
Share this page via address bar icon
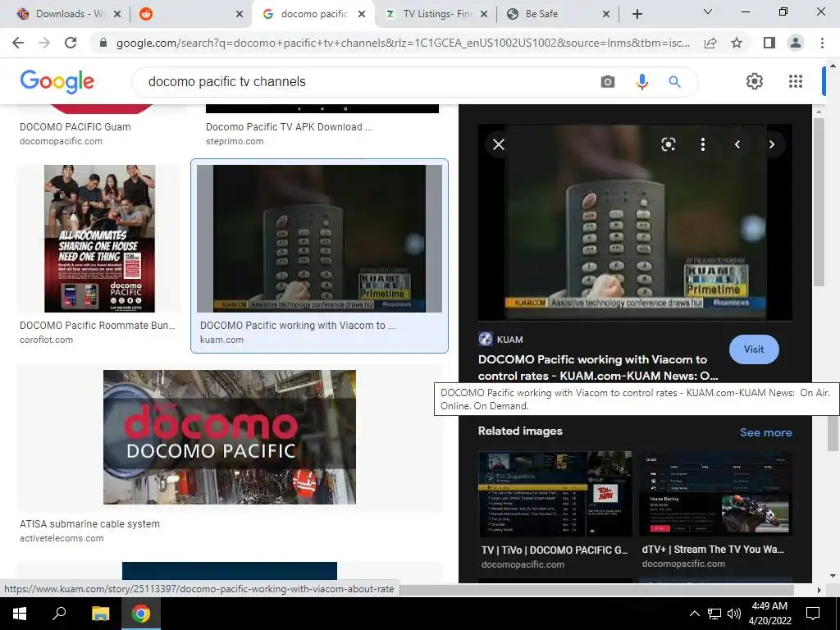pyautogui.click(x=710, y=43)
